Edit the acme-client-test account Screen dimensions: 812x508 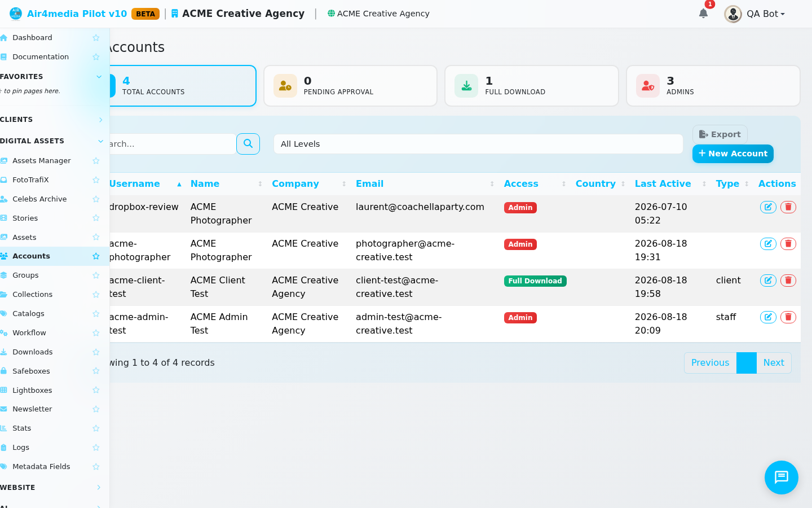[x=768, y=281]
